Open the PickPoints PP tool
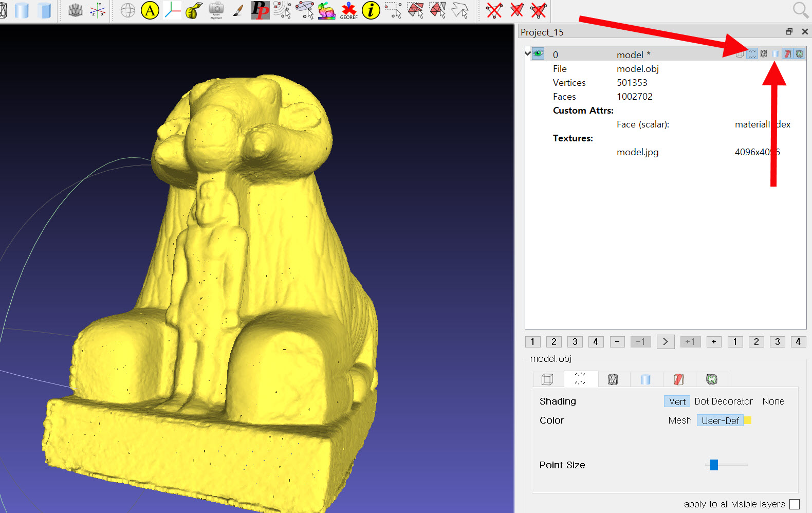This screenshot has width=812, height=513. point(260,10)
